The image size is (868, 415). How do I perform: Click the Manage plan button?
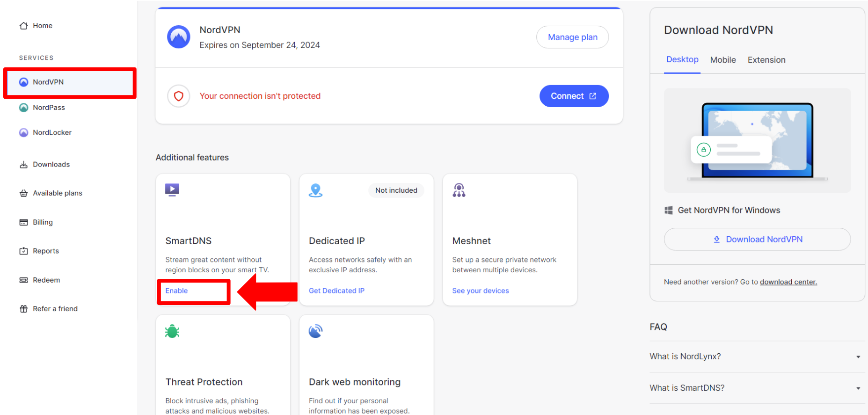point(572,37)
